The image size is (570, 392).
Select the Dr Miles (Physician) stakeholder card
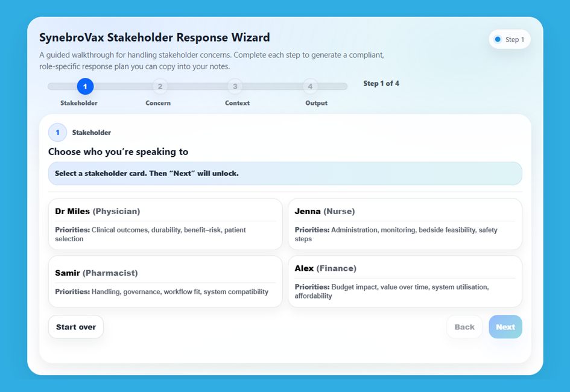[165, 224]
